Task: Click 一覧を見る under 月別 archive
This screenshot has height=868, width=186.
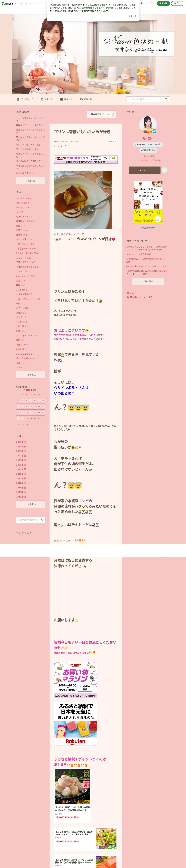Action: (31, 504)
